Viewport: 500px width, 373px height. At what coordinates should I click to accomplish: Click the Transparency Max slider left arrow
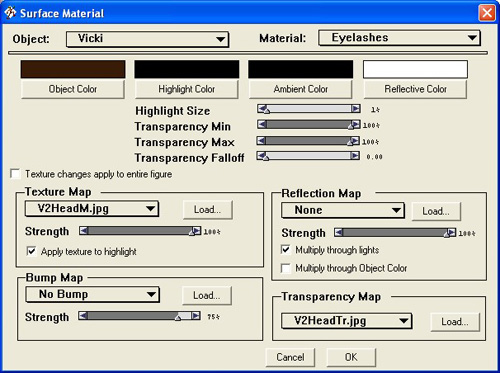click(261, 140)
